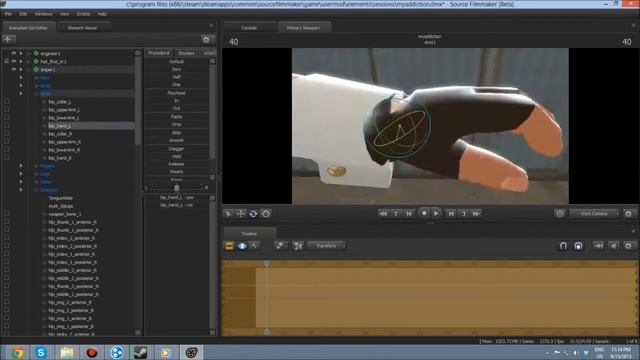Image resolution: width=640 pixels, height=360 pixels.
Task: Expand the Legs group arrow
Action: [x=21, y=174]
